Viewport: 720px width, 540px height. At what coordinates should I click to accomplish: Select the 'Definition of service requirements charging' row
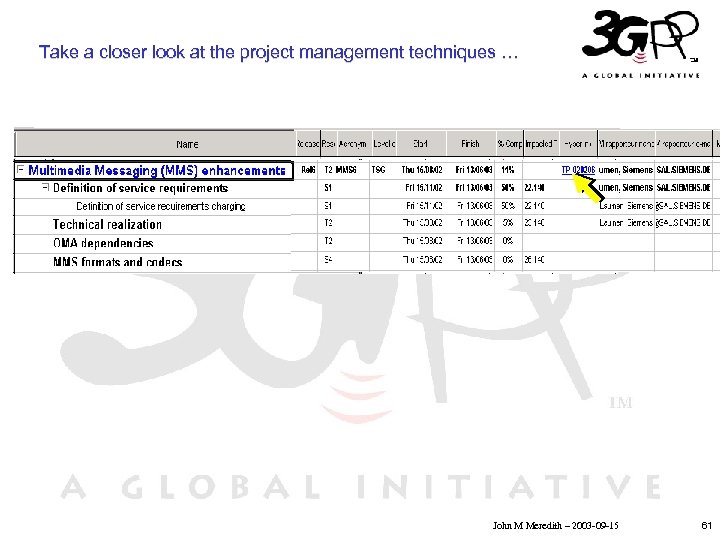point(161,206)
